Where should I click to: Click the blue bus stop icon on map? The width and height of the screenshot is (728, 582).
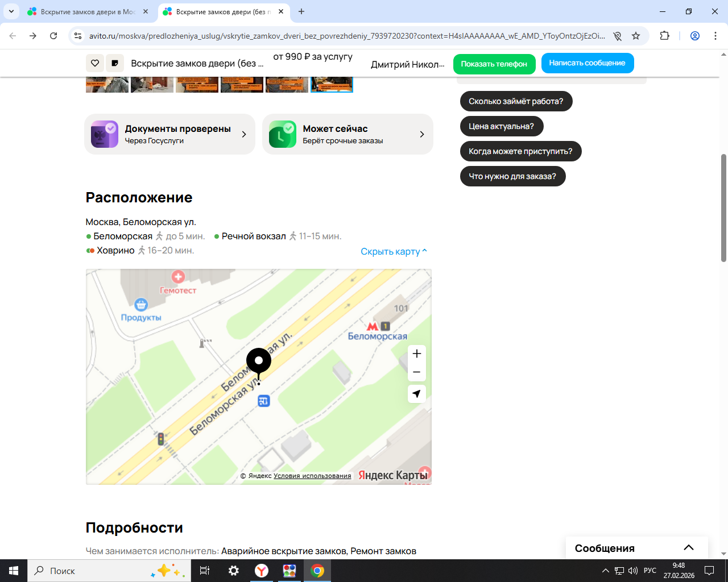[263, 401]
